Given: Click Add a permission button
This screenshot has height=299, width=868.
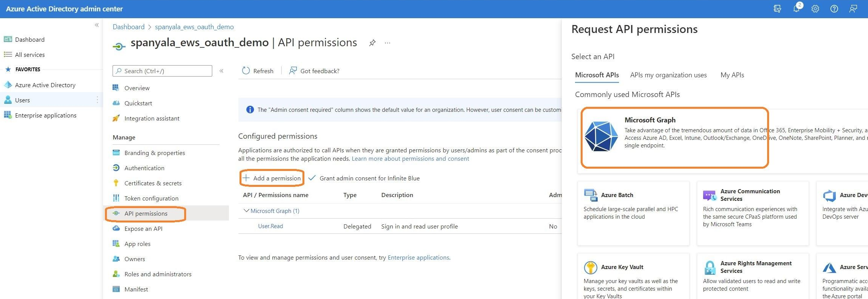Looking at the screenshot, I should point(272,178).
